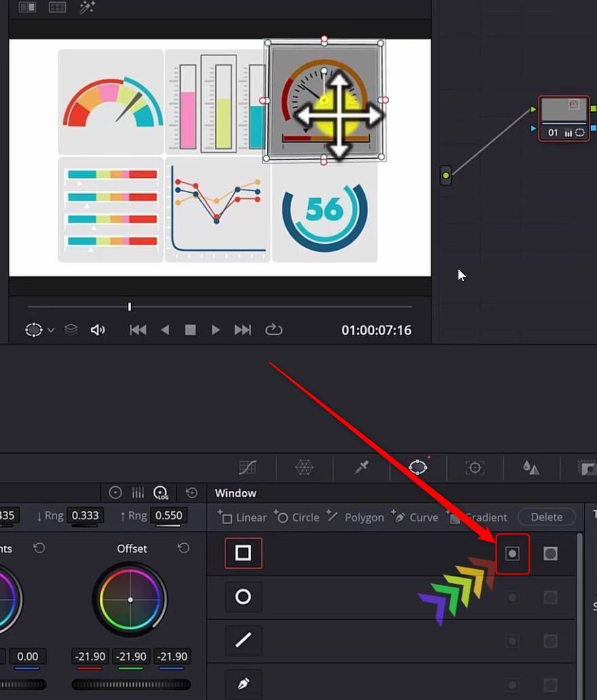
Task: Delete the selected power window
Action: tap(547, 517)
